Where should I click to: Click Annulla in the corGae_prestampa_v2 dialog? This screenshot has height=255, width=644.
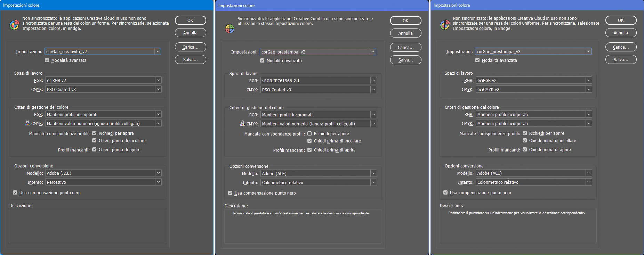[405, 33]
